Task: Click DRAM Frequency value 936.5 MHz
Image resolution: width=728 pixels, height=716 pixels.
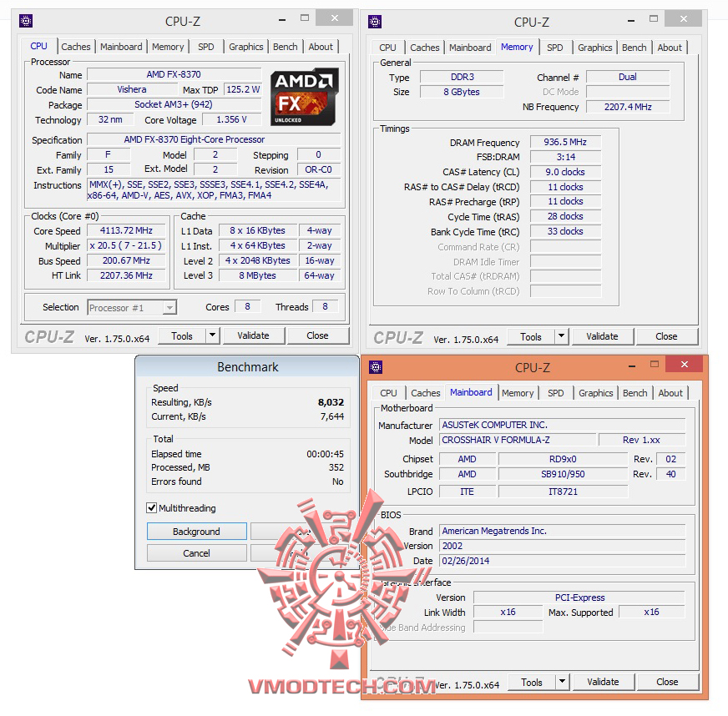Action: (x=565, y=142)
